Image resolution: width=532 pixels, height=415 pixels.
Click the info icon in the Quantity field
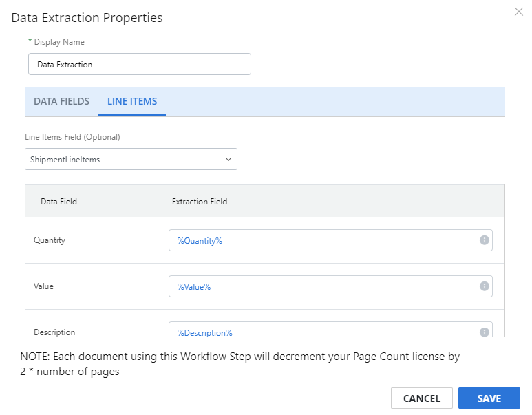click(x=484, y=240)
